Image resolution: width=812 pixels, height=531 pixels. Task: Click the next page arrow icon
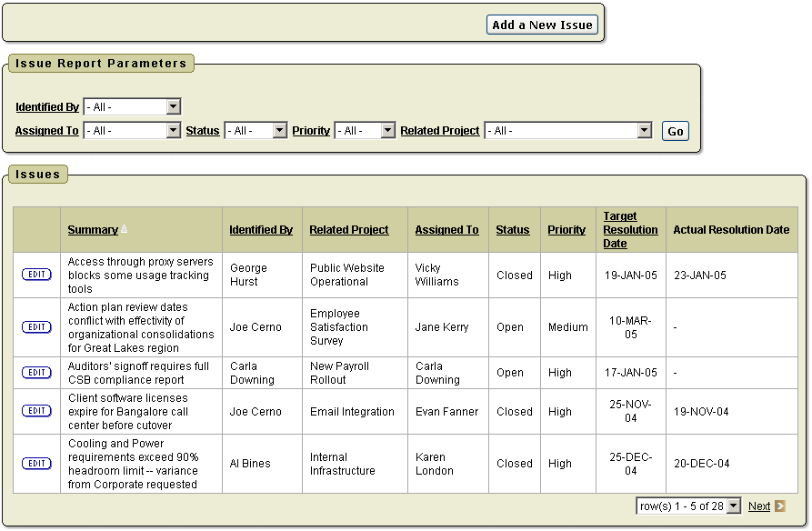[779, 506]
